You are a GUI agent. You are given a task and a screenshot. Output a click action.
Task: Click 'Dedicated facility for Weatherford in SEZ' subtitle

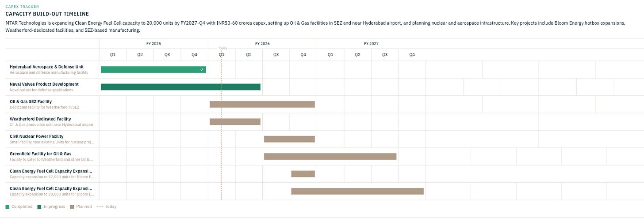click(x=45, y=107)
